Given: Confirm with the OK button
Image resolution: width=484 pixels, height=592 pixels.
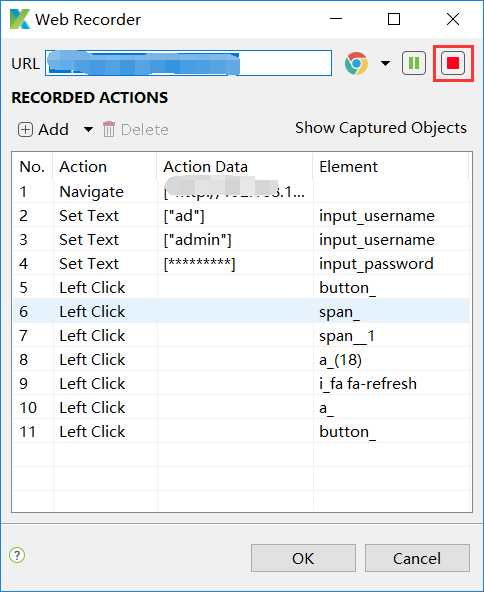Looking at the screenshot, I should (x=303, y=558).
